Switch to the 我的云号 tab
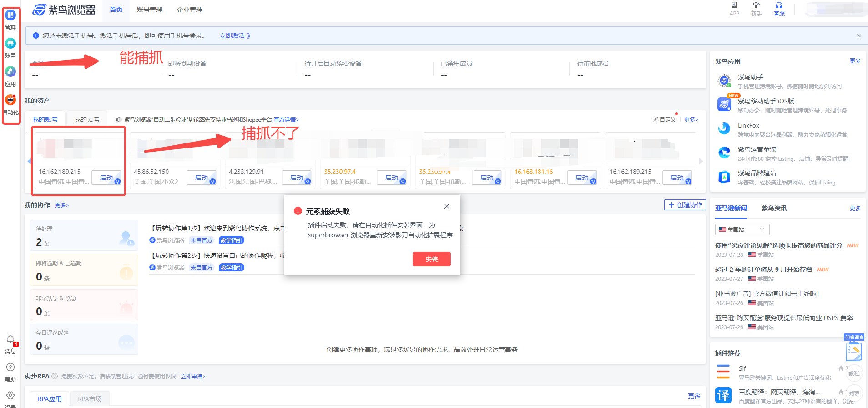Image resolution: width=868 pixels, height=408 pixels. coord(86,119)
